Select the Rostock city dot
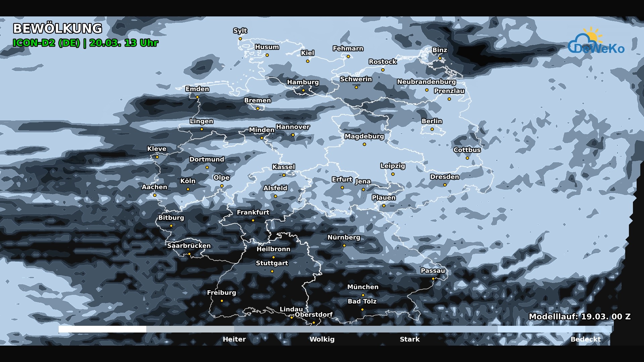 [x=382, y=69]
